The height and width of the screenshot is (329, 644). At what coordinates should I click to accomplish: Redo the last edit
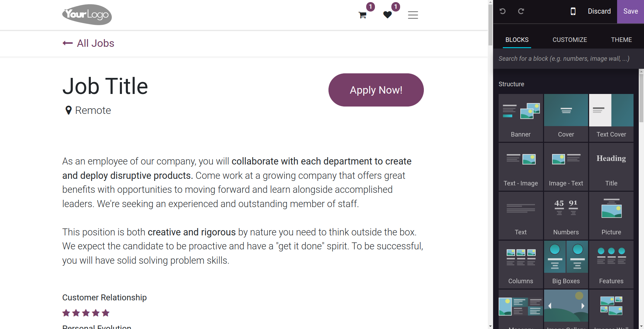(x=521, y=11)
